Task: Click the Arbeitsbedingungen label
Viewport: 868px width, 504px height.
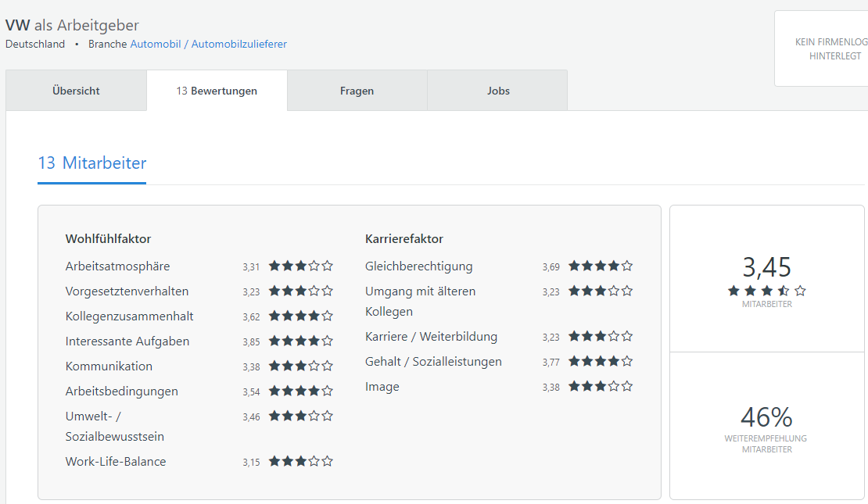Action: pyautogui.click(x=122, y=391)
